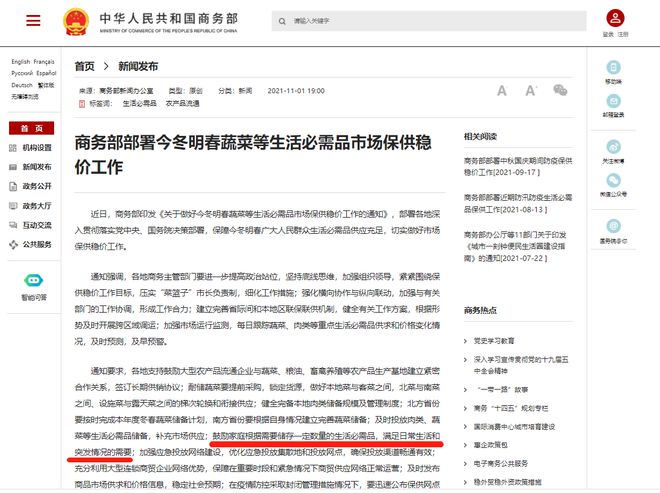Screen dimensions: 660x493
Task: Select 机构设置 in the left sidebar
Action: 37,148
